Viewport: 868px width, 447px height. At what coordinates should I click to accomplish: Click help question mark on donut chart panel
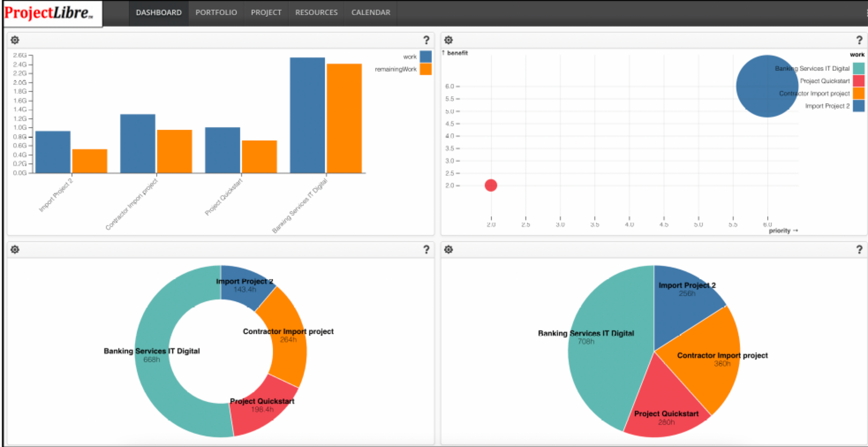[426, 250]
